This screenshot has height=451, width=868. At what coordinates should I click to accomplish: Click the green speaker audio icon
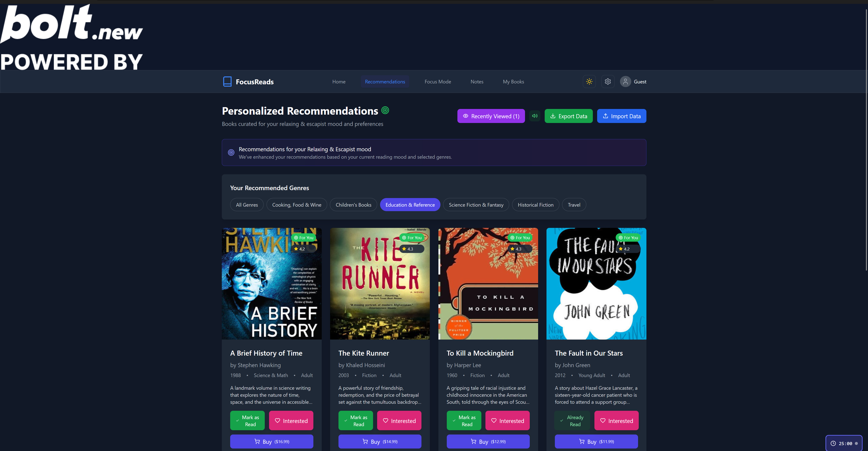(x=535, y=116)
